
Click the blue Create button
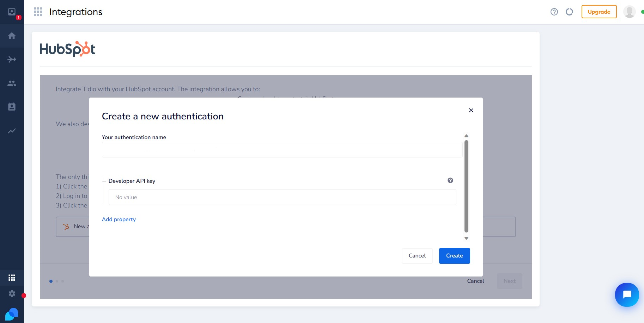click(x=454, y=256)
